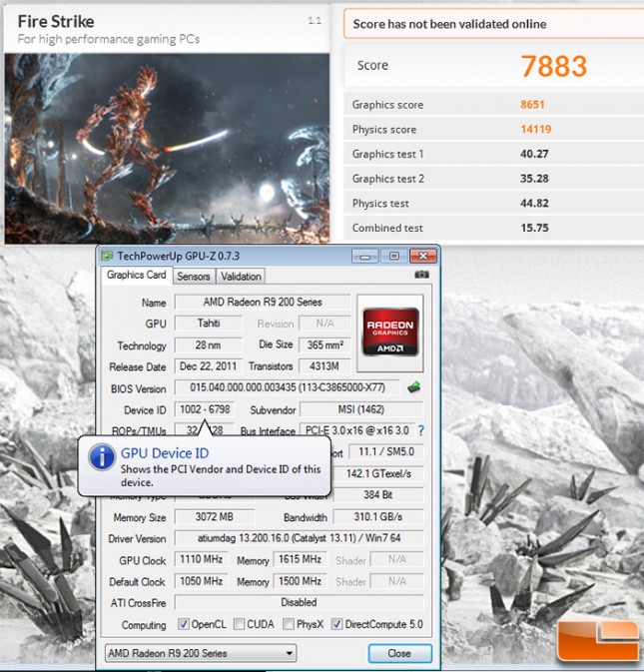Click the Transistors value 4313M
This screenshot has width=644, height=672.
coord(324,366)
